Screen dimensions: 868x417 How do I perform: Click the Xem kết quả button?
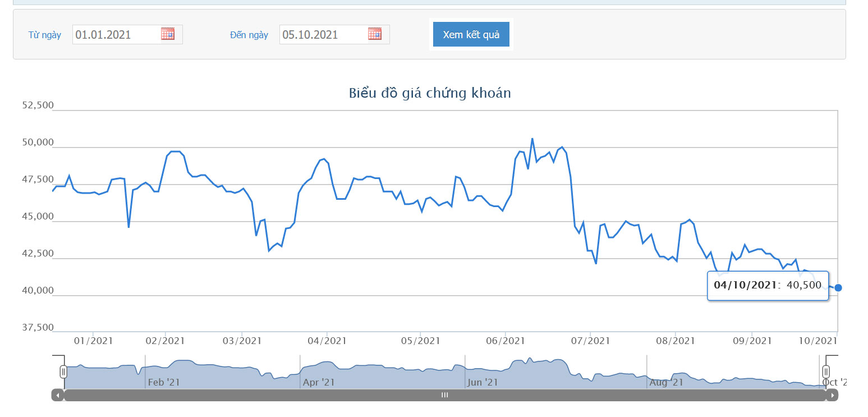[471, 34]
